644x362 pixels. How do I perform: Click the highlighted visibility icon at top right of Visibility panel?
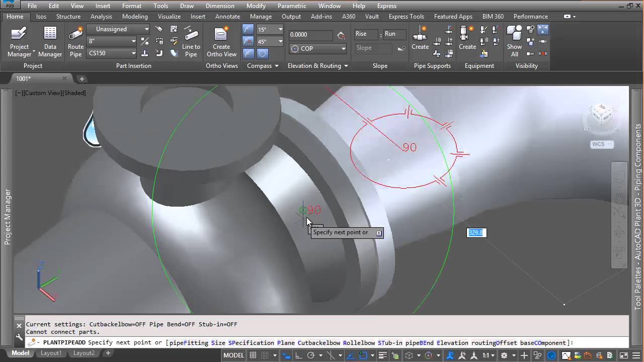click(543, 30)
